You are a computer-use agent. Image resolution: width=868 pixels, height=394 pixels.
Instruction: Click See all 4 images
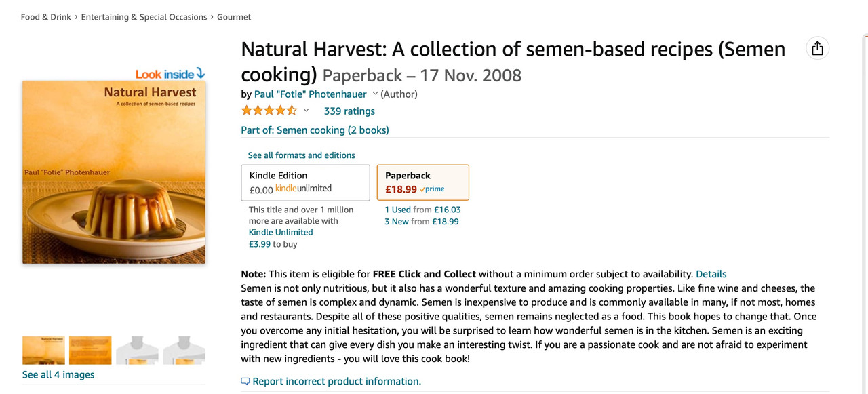click(x=58, y=375)
